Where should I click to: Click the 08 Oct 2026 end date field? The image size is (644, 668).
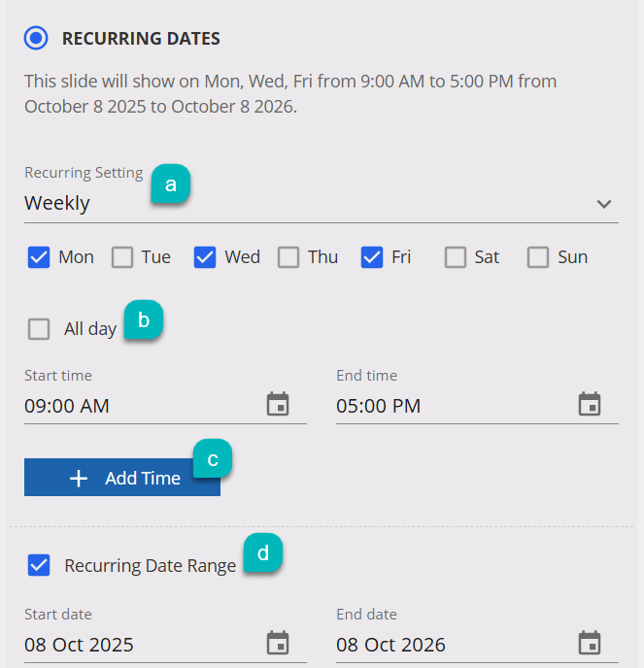[447, 645]
